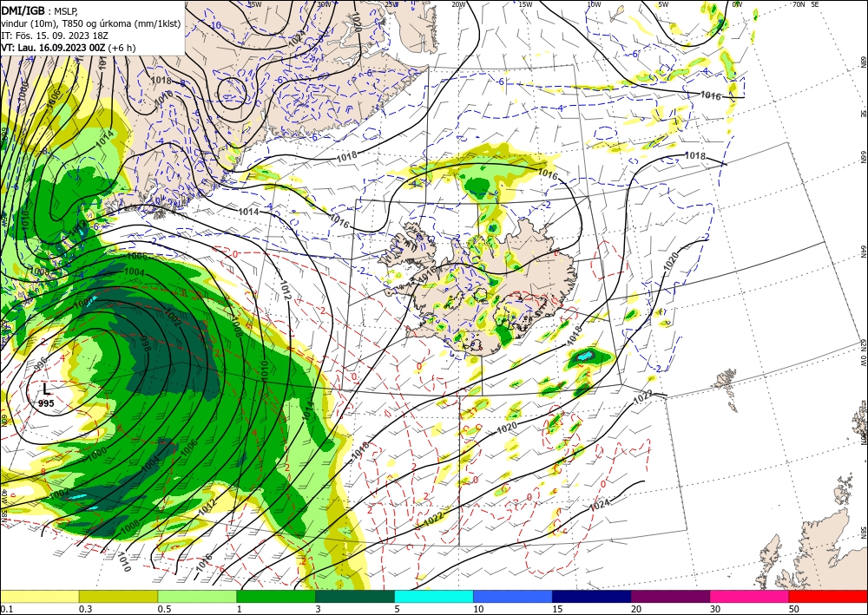The width and height of the screenshot is (868, 615).
Task: Click the '15W' longitude label
Action: click(526, 4)
